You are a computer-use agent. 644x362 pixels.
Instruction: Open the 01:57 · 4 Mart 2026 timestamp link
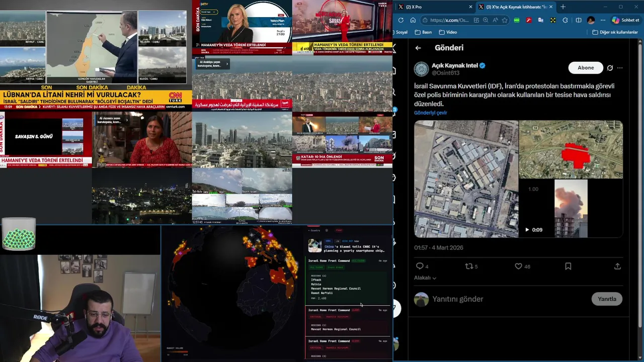point(439,248)
